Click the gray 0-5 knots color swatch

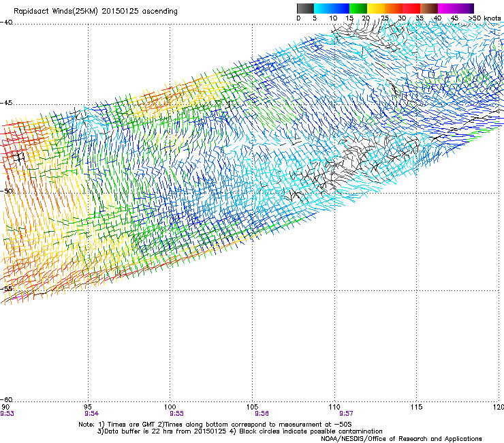305,8
